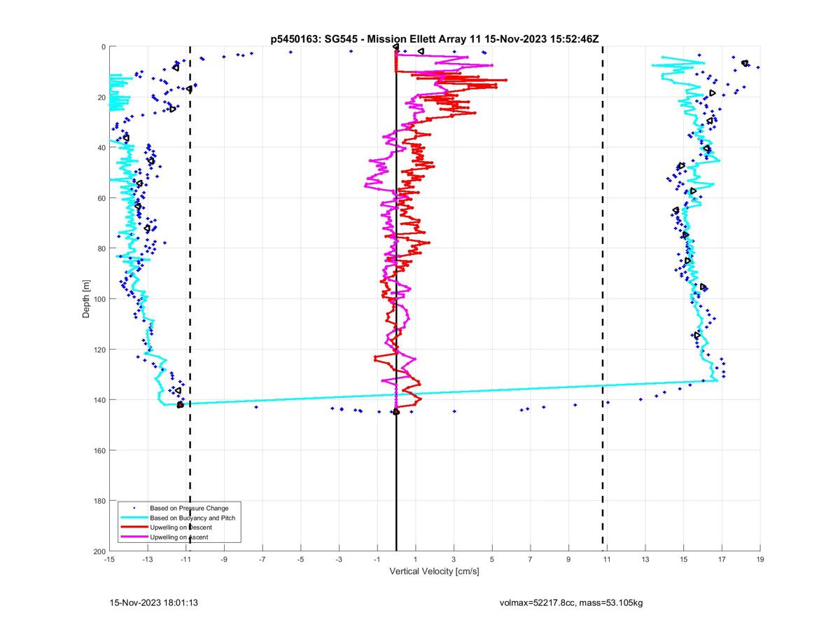Click the blue dot sample in the legend

[x=134, y=508]
